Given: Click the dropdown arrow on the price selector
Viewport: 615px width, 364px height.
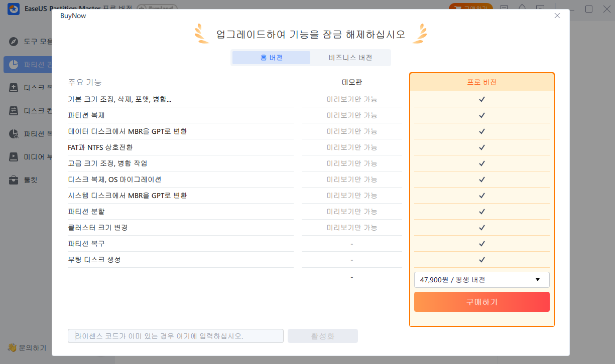Looking at the screenshot, I should click(538, 280).
